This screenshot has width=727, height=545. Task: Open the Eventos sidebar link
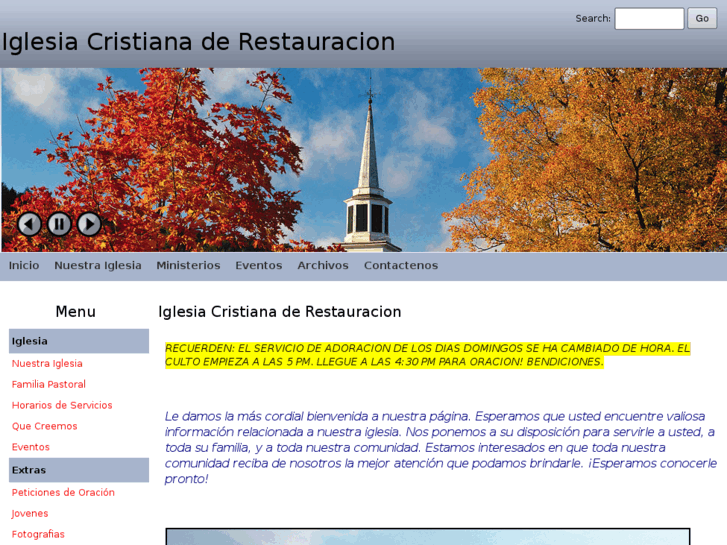click(31, 447)
